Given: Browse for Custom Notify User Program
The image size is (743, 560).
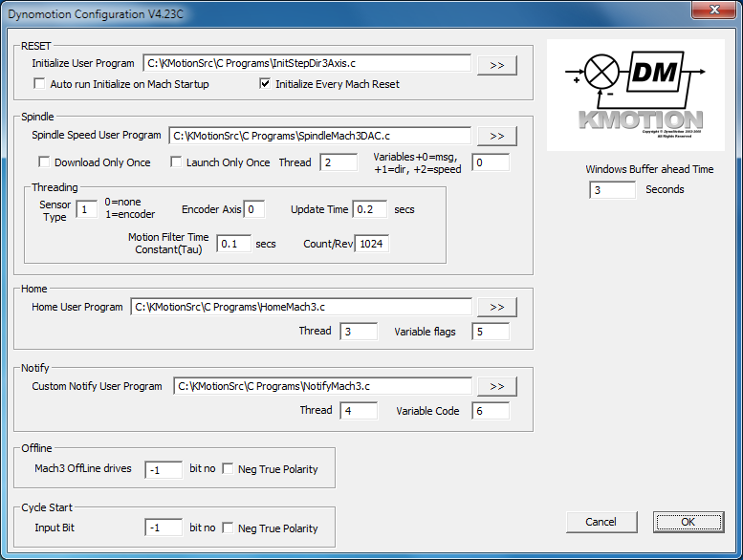Looking at the screenshot, I should pyautogui.click(x=497, y=387).
